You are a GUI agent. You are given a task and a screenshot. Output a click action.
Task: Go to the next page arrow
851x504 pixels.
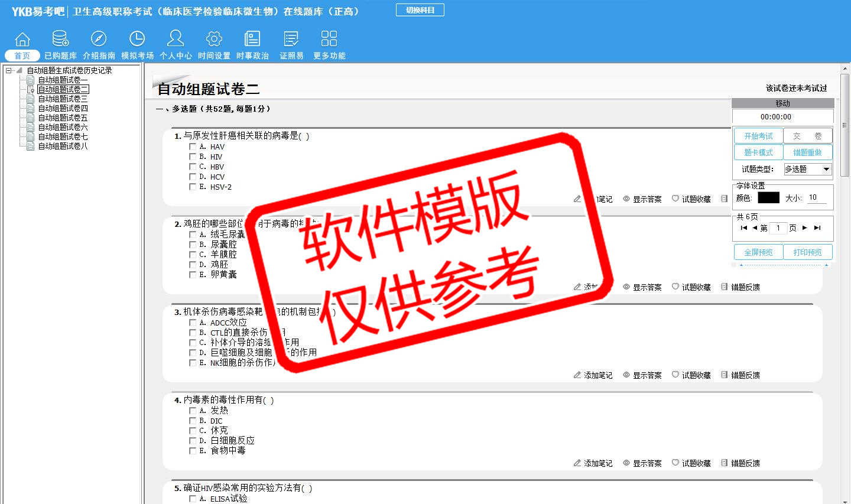(x=805, y=227)
